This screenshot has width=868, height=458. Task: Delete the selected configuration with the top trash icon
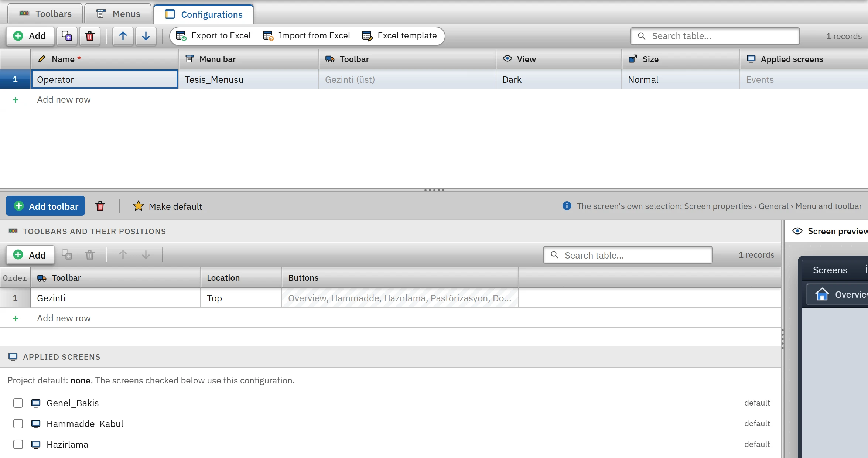[90, 36]
